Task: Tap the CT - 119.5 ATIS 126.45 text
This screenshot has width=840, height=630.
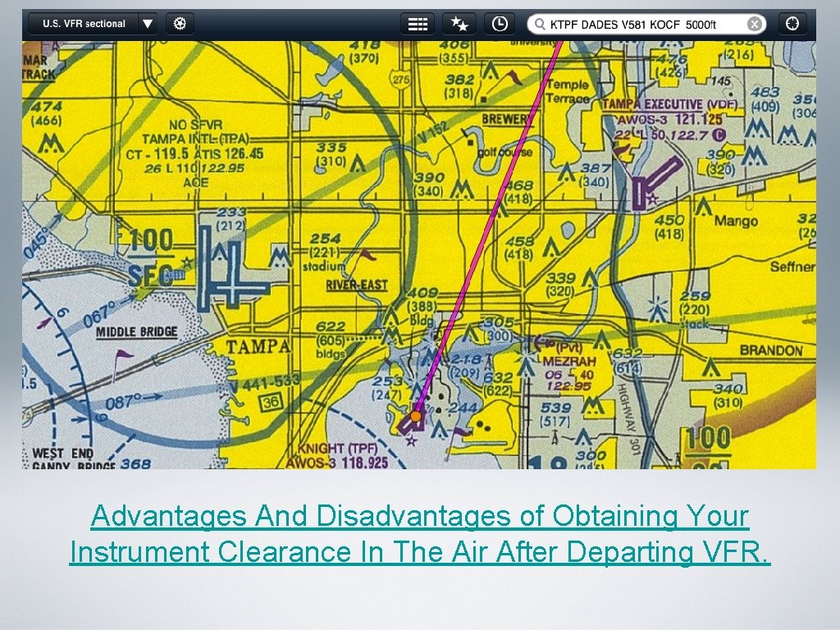Action: 195,153
